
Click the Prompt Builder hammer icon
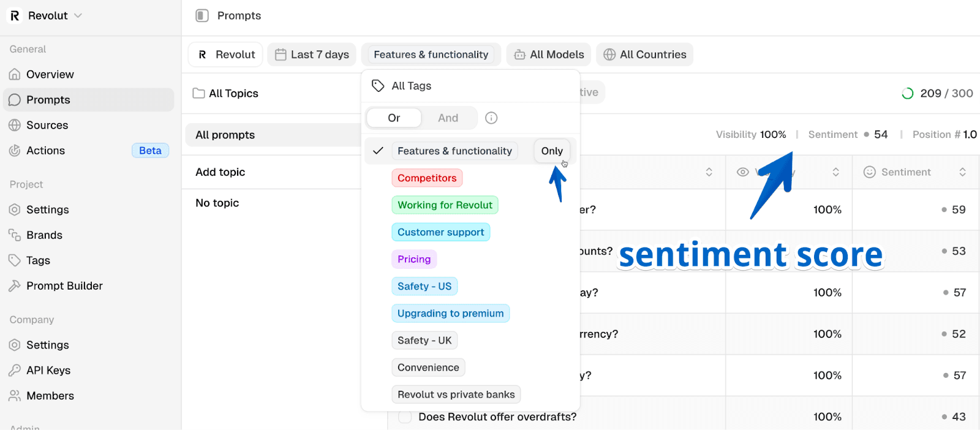coord(15,286)
